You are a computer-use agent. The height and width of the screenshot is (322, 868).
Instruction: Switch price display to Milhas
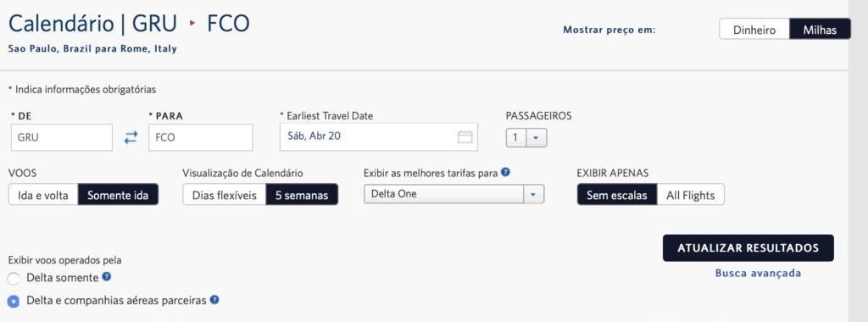click(820, 30)
